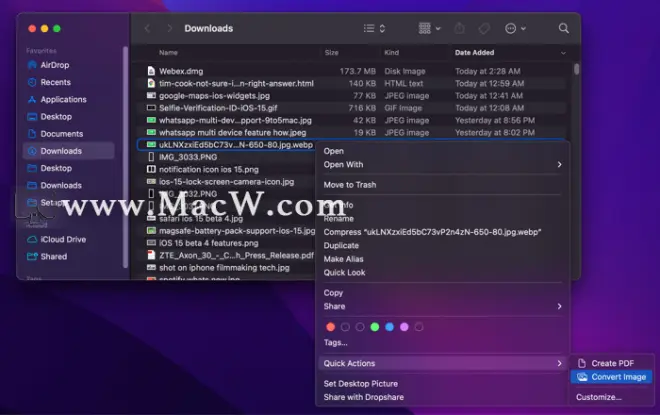Click the search magnifier icon
Image resolution: width=660 pixels, height=415 pixels.
point(563,28)
